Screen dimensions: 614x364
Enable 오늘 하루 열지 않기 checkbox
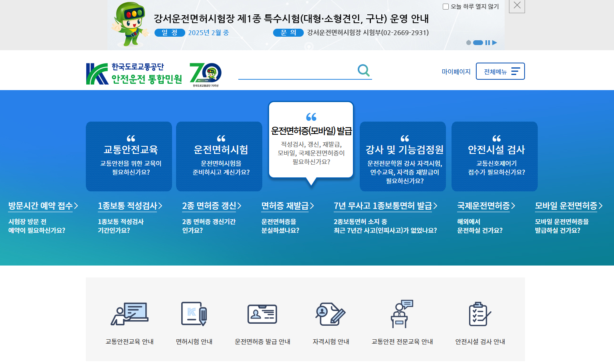[x=446, y=6]
